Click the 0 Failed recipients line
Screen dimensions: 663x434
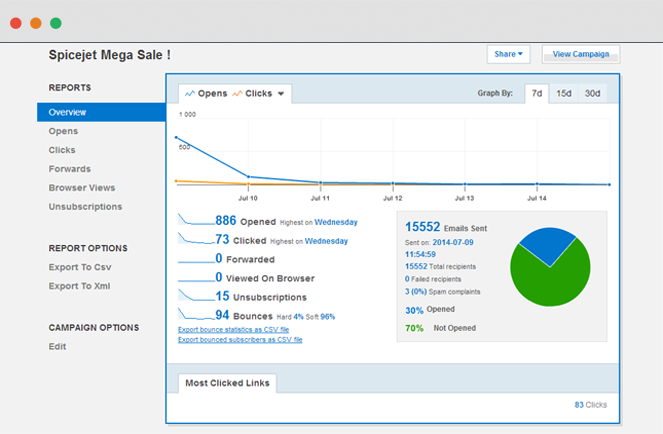tap(433, 279)
